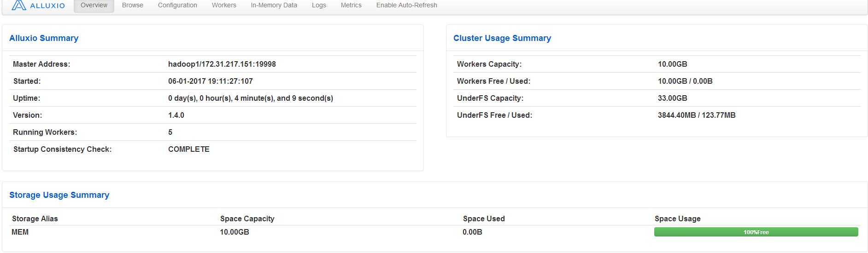Click the Storage Alias column header
868x253 pixels.
point(35,219)
